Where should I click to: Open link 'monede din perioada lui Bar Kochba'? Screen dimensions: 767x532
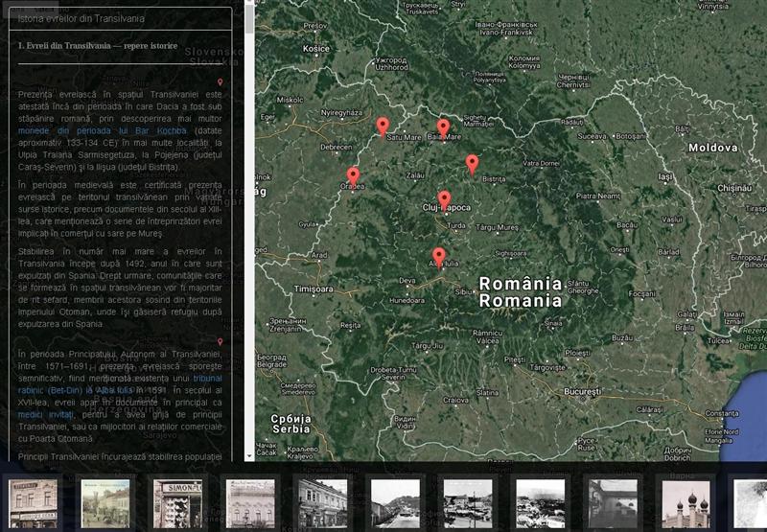tap(103, 130)
